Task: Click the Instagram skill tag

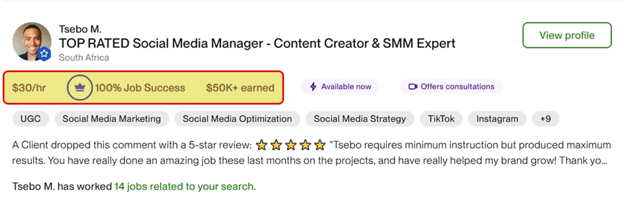Action: coord(497,119)
